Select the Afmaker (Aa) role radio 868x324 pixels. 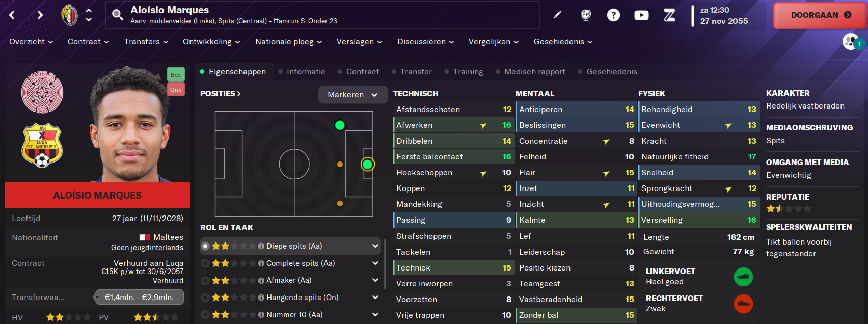click(205, 280)
